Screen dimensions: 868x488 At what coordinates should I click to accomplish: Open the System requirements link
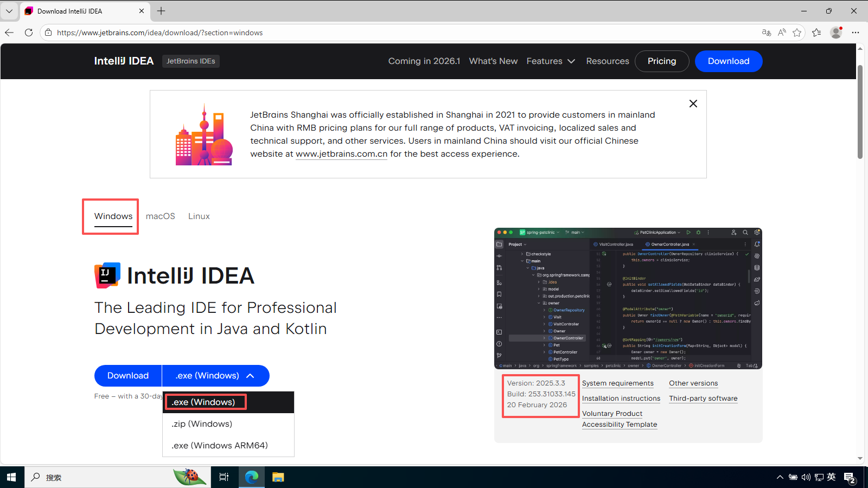[617, 383]
